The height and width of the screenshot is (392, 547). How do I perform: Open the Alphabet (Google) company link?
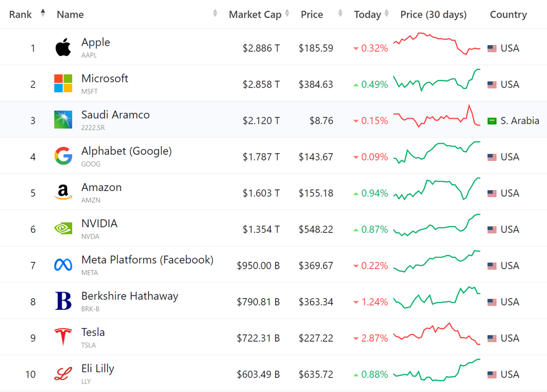point(127,151)
